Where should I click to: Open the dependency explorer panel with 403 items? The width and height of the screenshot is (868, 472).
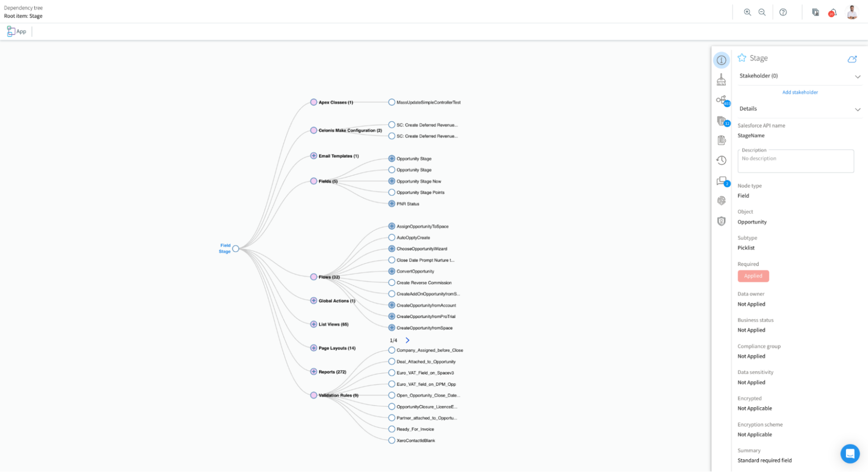pyautogui.click(x=722, y=99)
